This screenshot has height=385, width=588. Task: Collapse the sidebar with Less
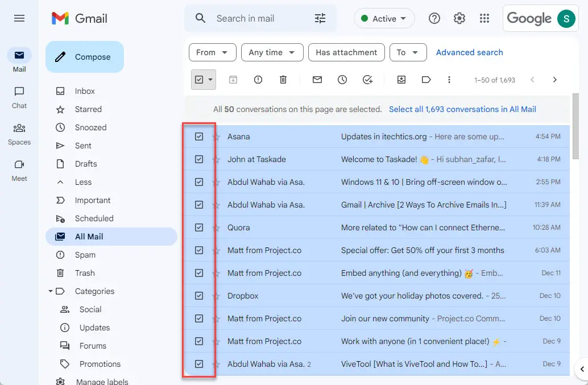click(x=83, y=182)
